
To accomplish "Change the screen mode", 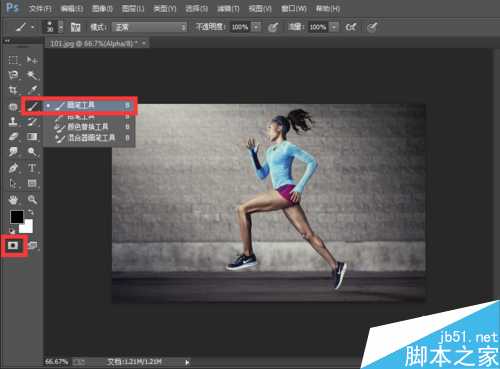I will click(x=33, y=246).
